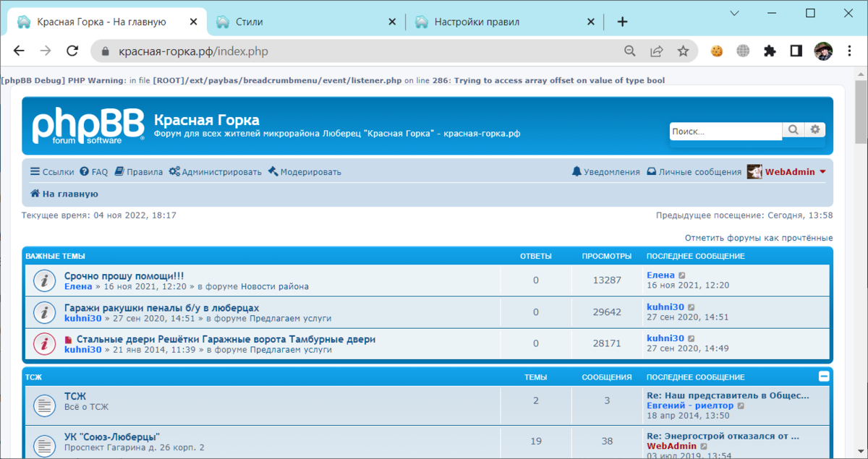The height and width of the screenshot is (459, 868).
Task: Click the search magnifier button in forum header
Action: [x=793, y=130]
